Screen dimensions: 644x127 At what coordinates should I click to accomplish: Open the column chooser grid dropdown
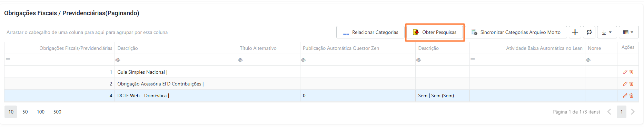pyautogui.click(x=628, y=32)
